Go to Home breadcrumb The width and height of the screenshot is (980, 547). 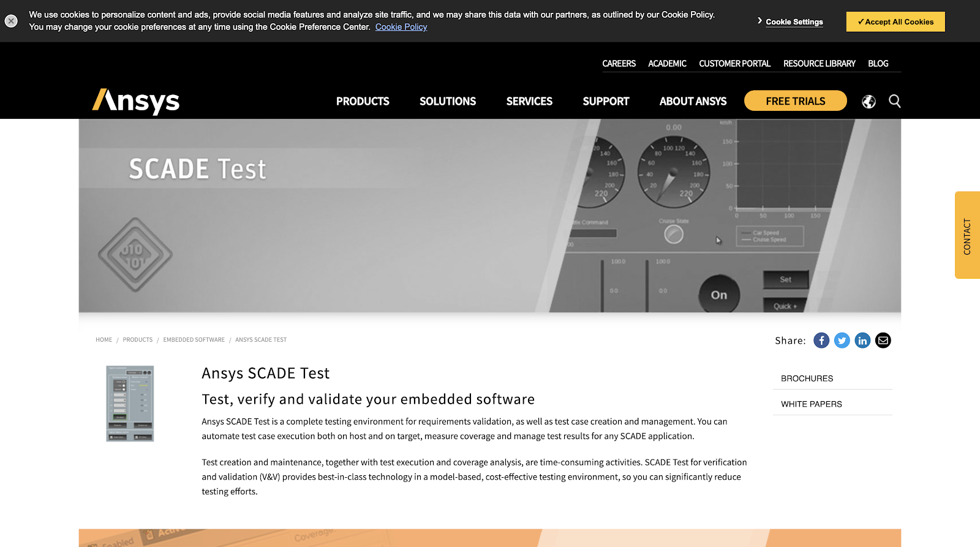click(104, 340)
